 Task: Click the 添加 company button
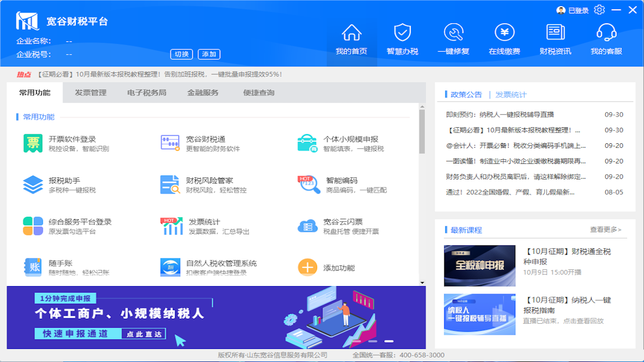[x=209, y=54]
